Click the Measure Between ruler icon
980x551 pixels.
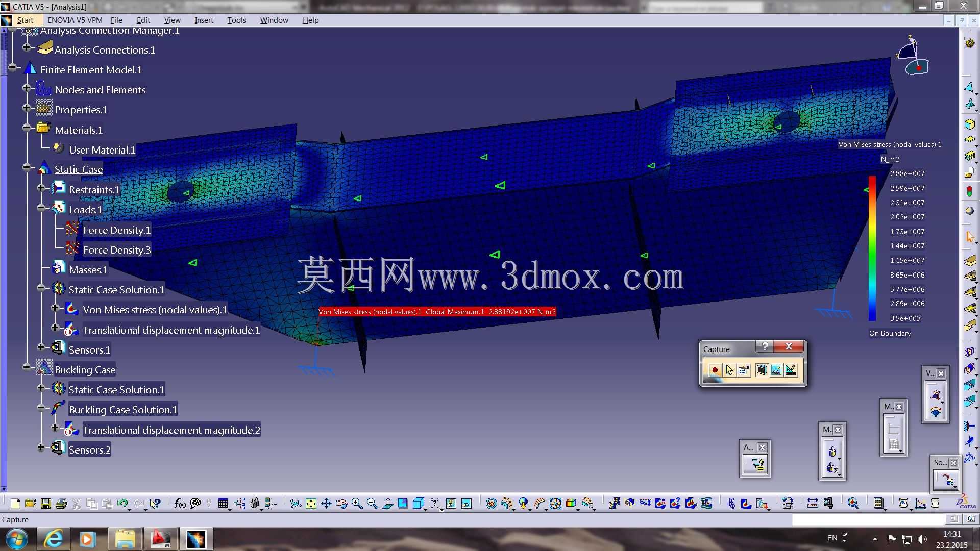[813, 504]
